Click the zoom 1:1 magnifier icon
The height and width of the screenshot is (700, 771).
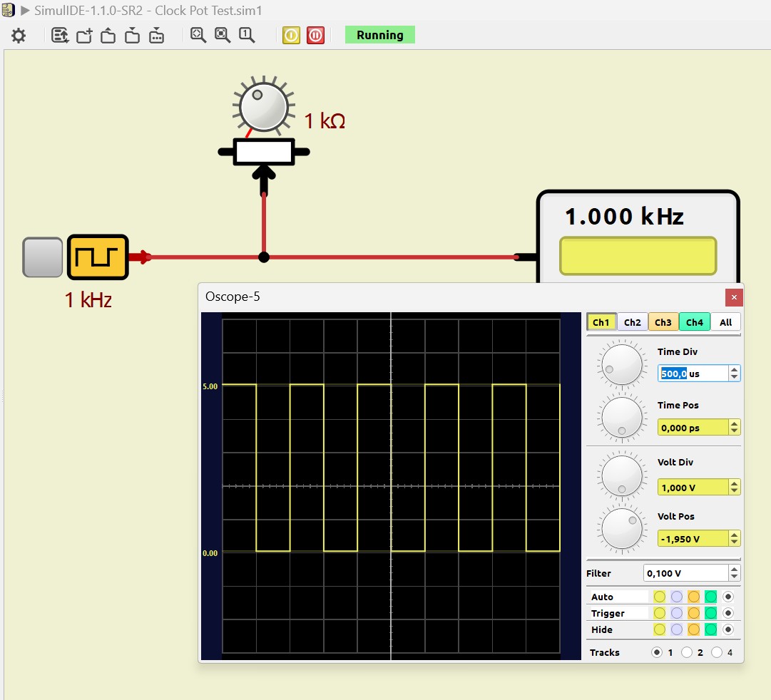click(247, 36)
